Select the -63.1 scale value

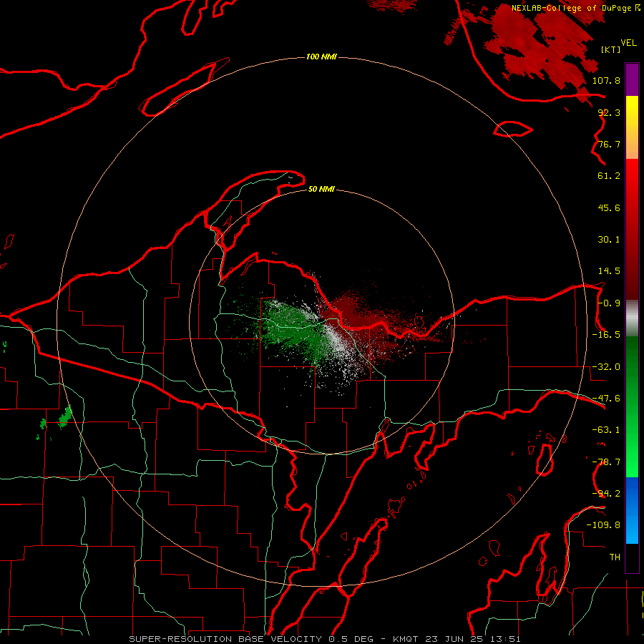click(x=606, y=430)
